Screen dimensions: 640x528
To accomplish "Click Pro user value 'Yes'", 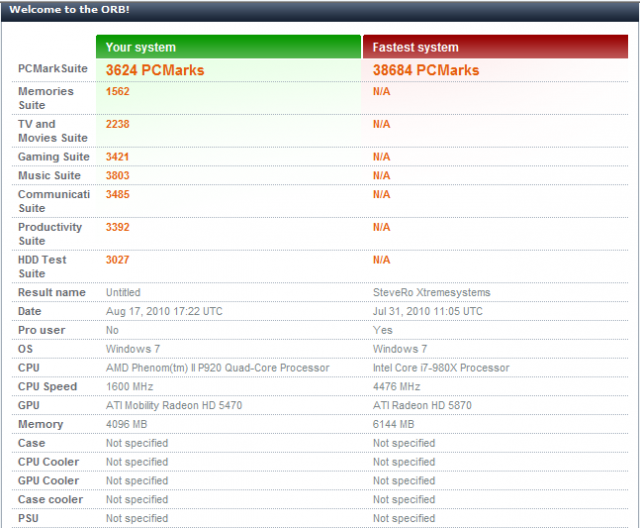I will (x=382, y=330).
